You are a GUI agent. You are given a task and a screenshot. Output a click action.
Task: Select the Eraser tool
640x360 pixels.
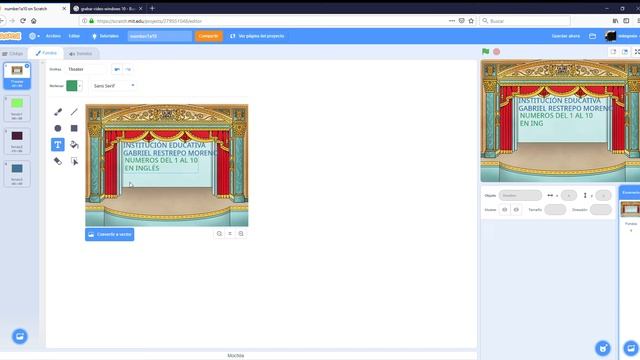click(x=58, y=161)
